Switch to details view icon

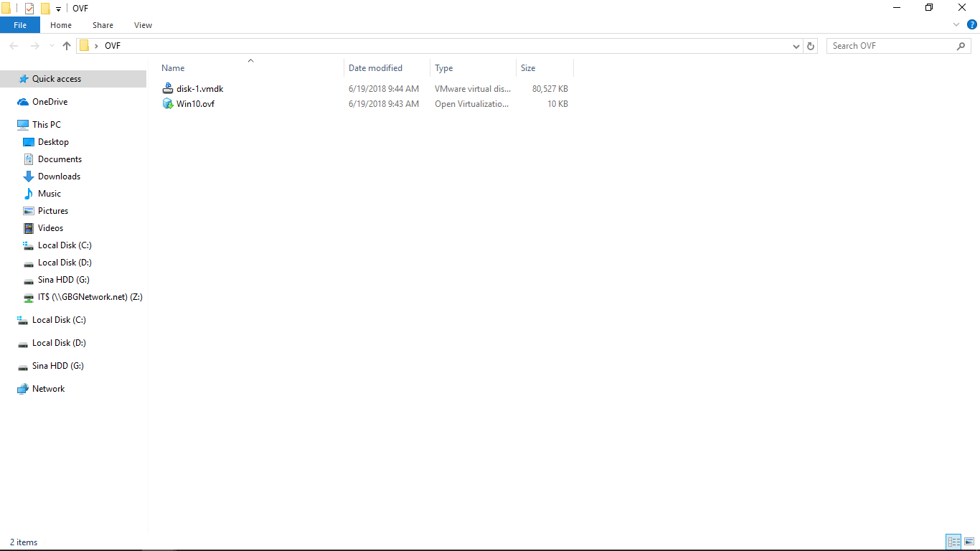pos(953,542)
